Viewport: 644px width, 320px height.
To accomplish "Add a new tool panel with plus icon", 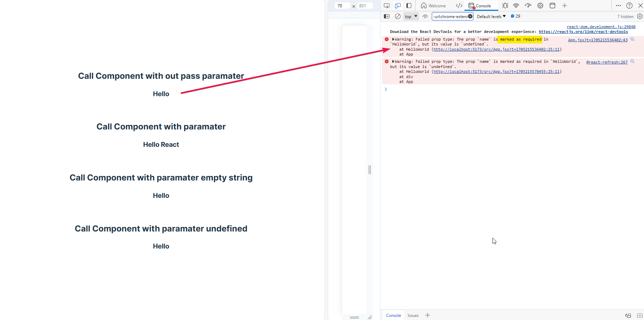I will [565, 6].
